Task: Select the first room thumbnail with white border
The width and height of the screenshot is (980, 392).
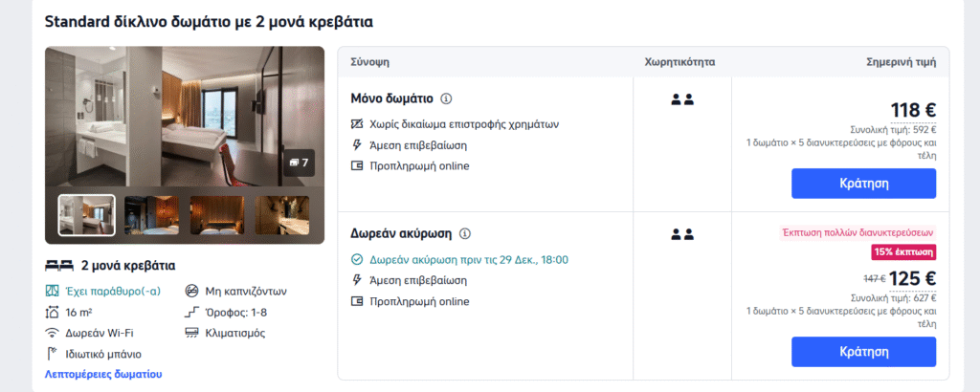Action: (87, 215)
